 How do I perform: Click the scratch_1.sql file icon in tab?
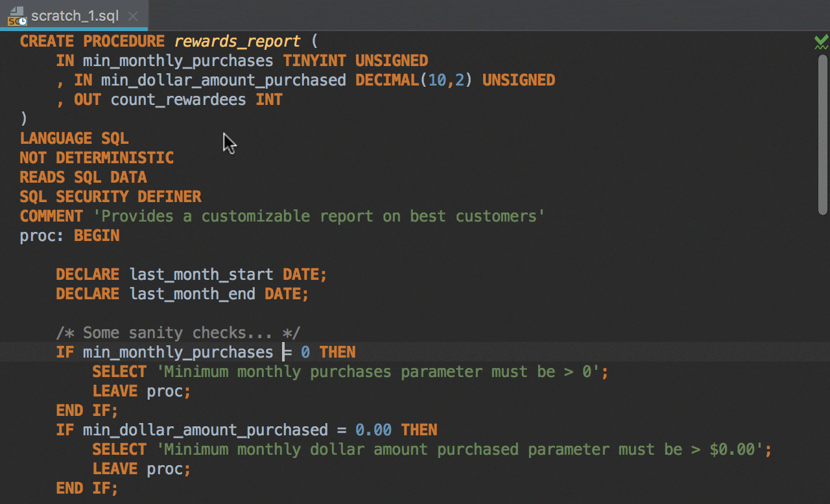(x=17, y=16)
